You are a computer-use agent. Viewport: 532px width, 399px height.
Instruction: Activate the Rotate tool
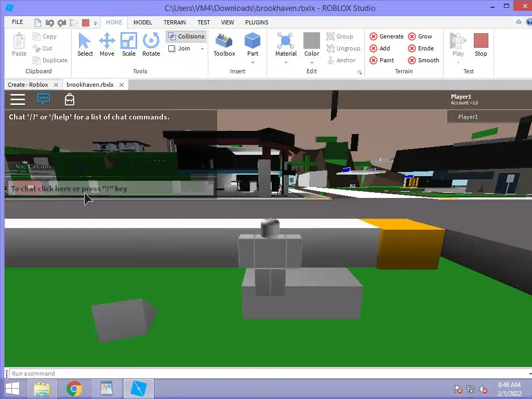[151, 45]
